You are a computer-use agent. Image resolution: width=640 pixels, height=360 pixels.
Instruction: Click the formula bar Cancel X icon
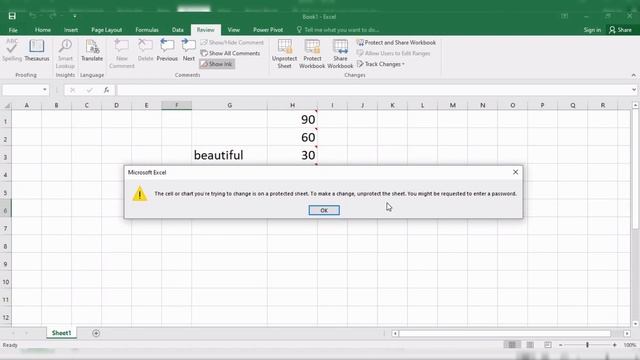pyautogui.click(x=72, y=90)
